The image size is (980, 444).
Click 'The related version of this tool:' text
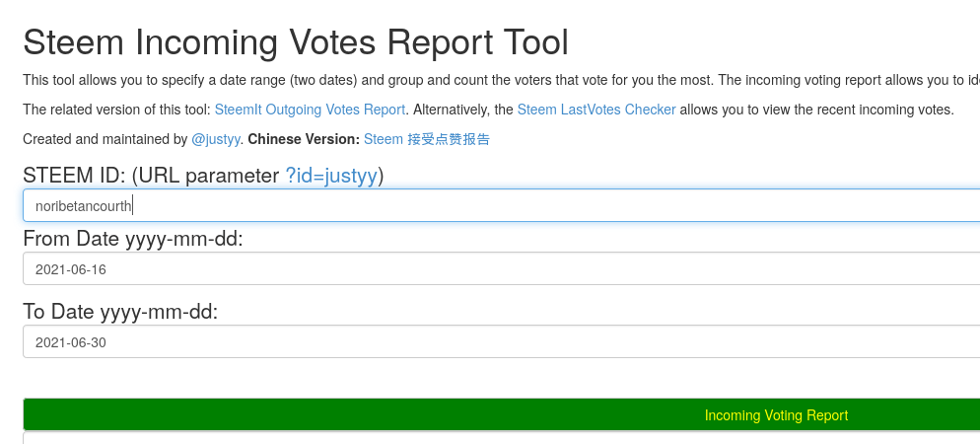click(117, 110)
